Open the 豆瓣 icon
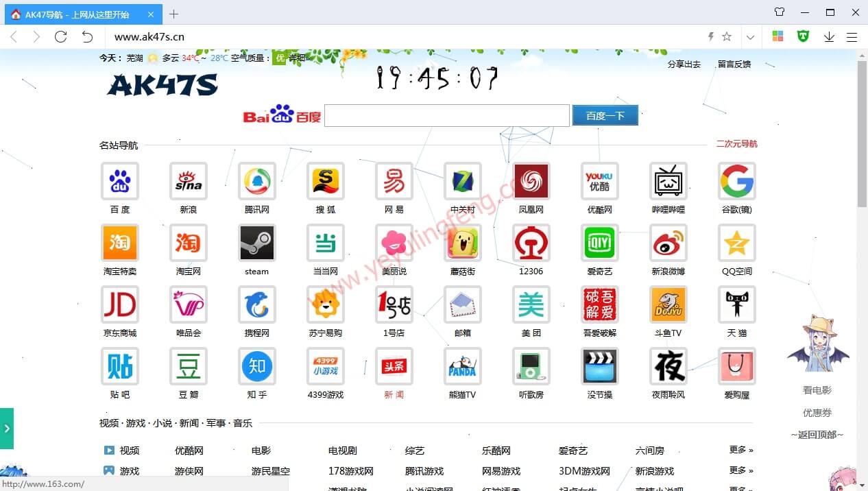868x491 pixels. tap(189, 366)
